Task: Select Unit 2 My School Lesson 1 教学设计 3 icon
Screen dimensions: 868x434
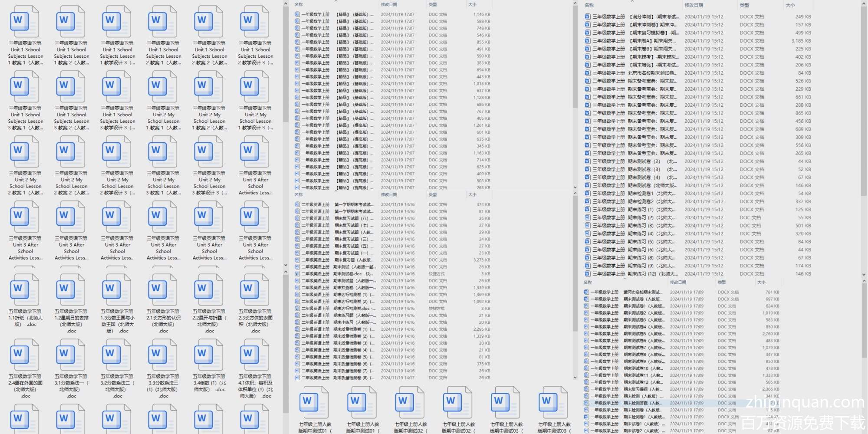Action: (x=254, y=87)
